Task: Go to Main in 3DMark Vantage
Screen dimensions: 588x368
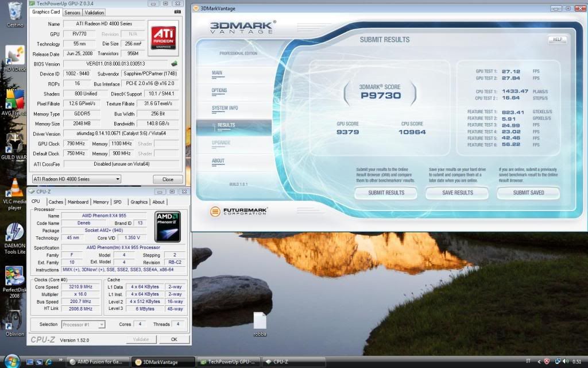Action: (x=217, y=73)
